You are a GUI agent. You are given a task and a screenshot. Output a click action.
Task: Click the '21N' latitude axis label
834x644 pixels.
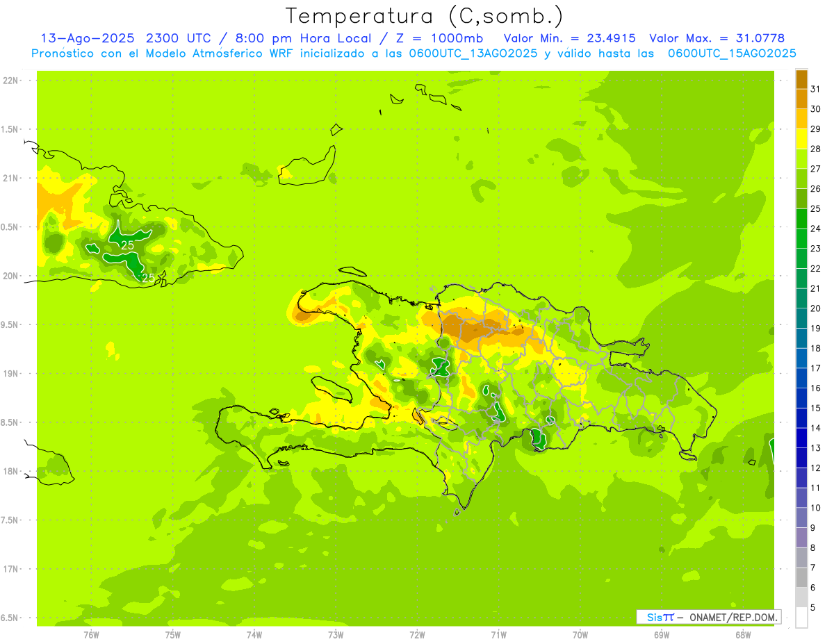[x=10, y=178]
